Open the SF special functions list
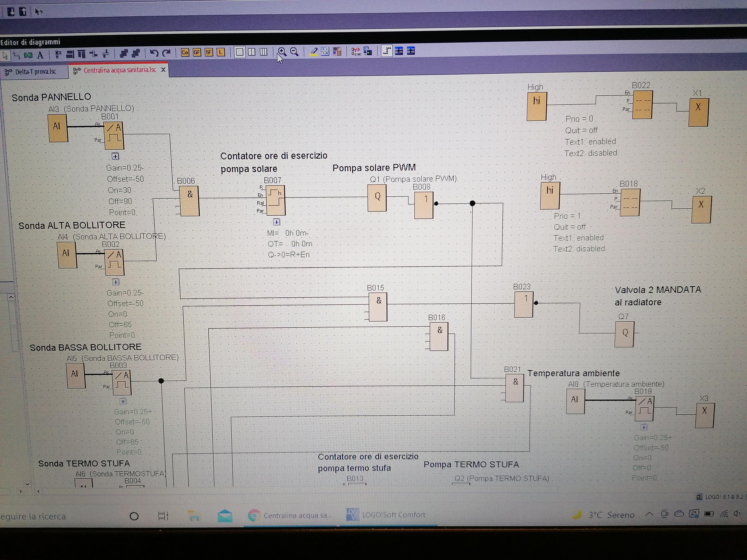The image size is (747, 560). [209, 52]
